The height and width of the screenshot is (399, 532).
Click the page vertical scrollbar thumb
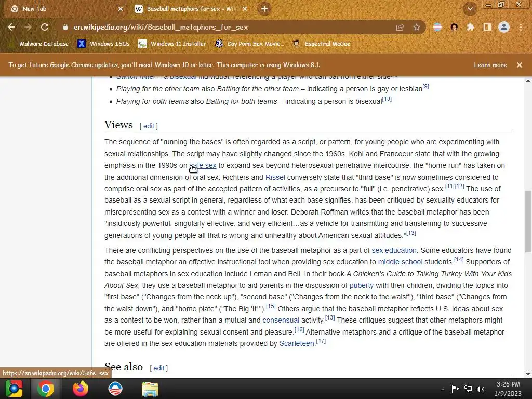[x=528, y=221]
